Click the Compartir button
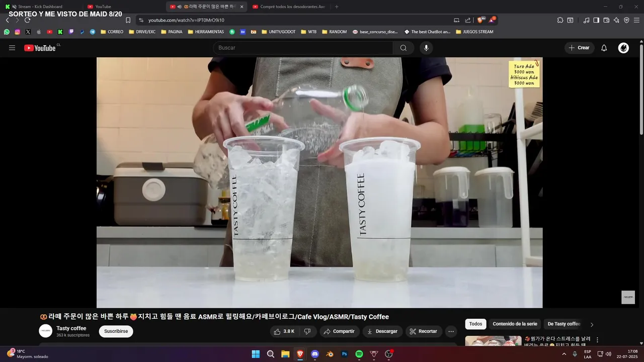This screenshot has height=362, width=644. pyautogui.click(x=340, y=331)
